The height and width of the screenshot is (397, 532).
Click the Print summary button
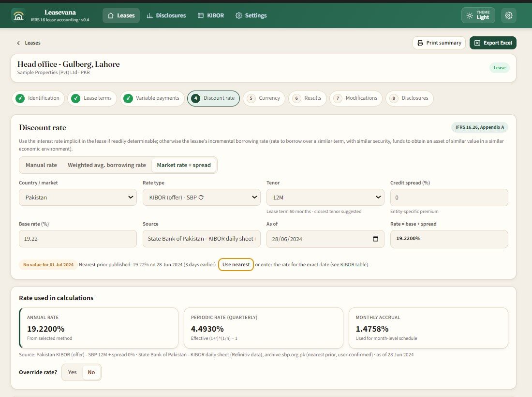point(439,43)
